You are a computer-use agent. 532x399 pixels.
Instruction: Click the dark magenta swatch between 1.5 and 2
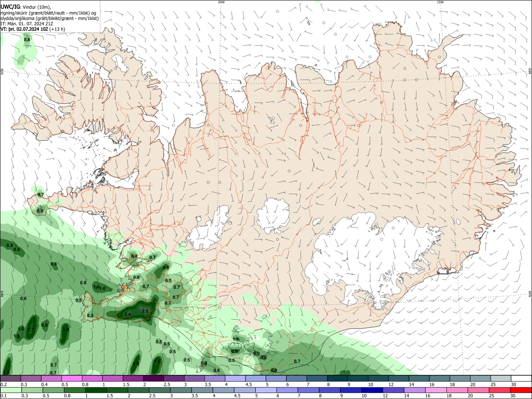pyautogui.click(x=133, y=378)
